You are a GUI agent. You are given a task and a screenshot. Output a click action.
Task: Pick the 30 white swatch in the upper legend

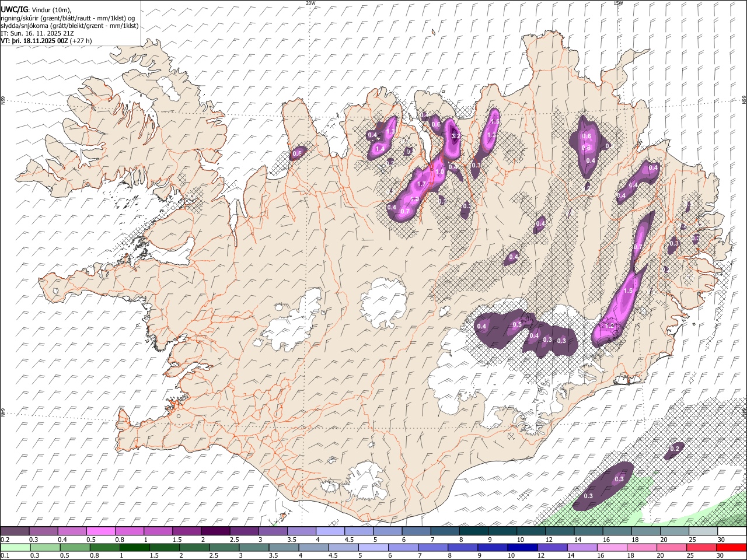click(x=732, y=531)
